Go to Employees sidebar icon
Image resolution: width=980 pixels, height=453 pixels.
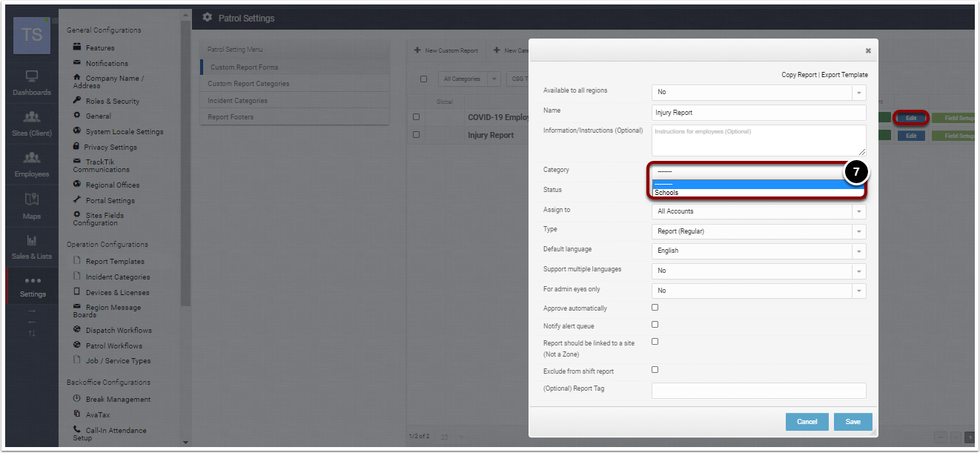(32, 158)
